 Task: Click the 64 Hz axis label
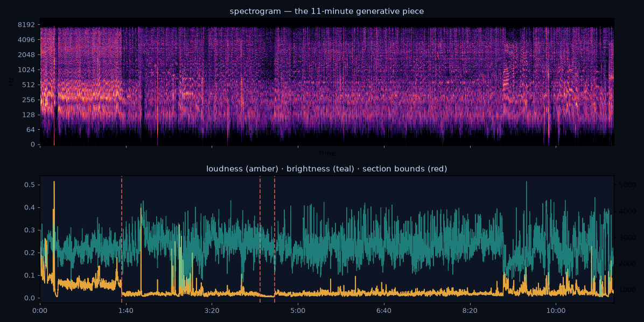[x=31, y=130]
